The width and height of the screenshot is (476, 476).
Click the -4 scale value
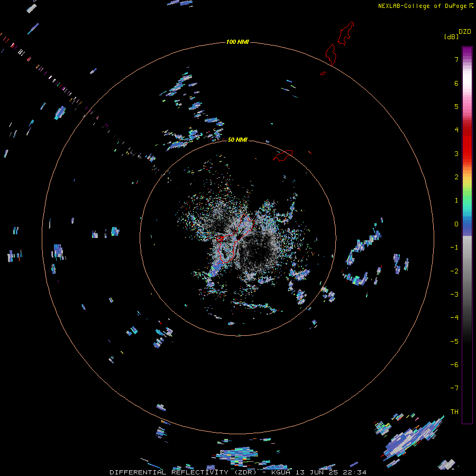(454, 318)
